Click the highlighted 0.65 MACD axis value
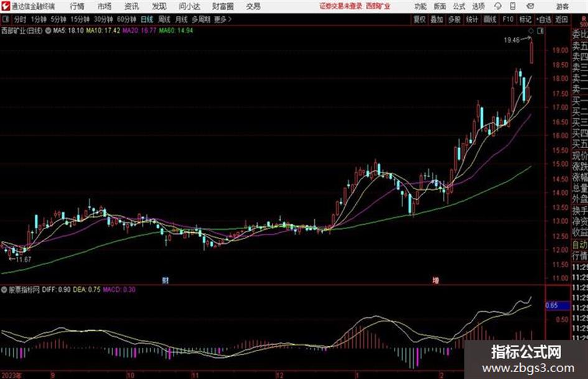 (558, 306)
